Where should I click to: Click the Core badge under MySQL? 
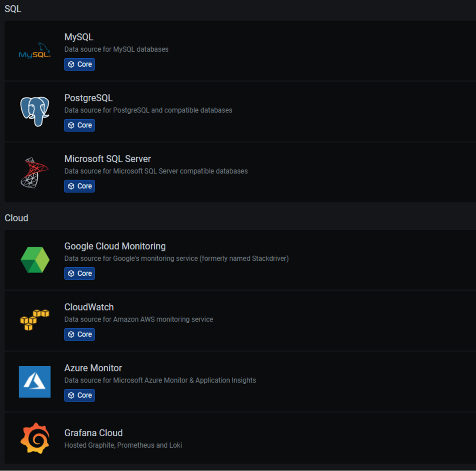tap(79, 64)
